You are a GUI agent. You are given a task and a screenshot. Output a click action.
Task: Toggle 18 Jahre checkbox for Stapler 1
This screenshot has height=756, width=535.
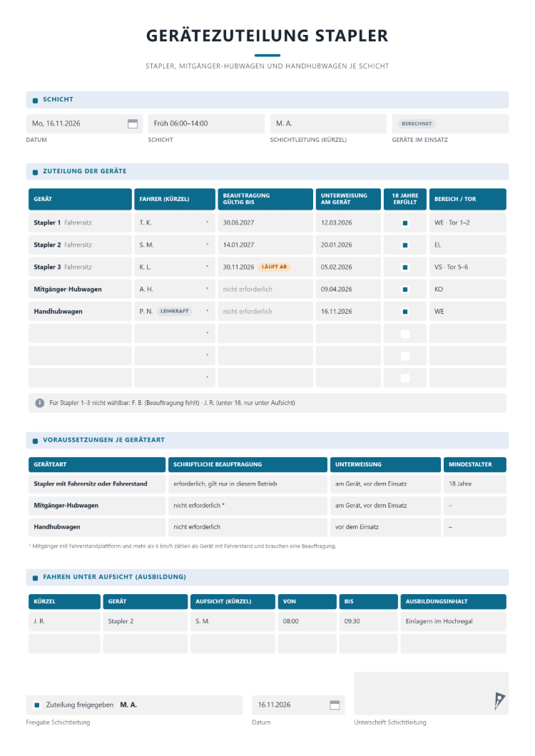405,223
